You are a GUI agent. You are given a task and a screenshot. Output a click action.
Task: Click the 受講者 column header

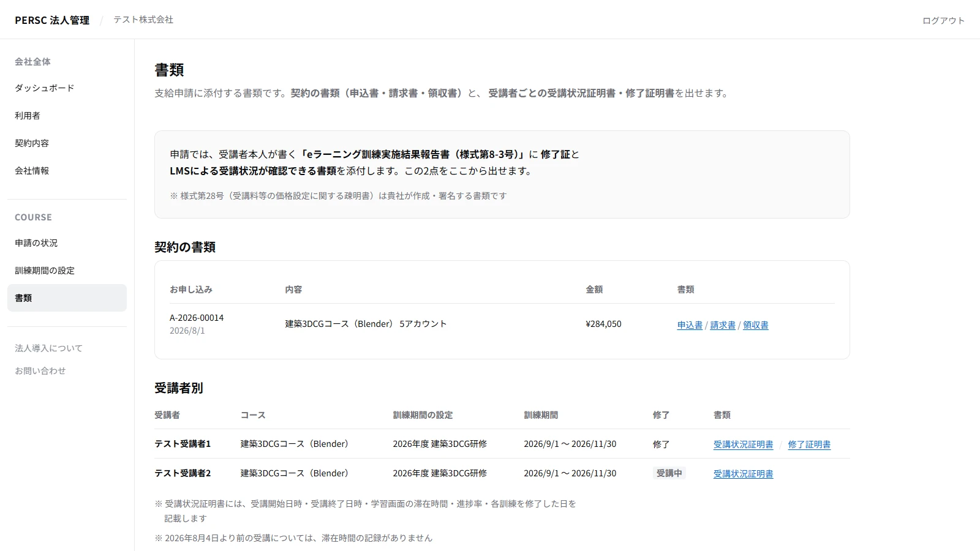click(167, 415)
